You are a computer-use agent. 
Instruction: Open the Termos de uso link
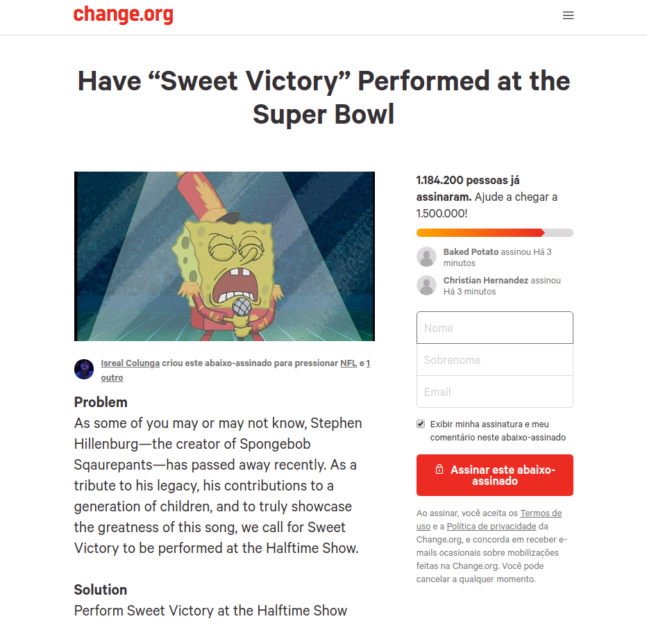489,520
